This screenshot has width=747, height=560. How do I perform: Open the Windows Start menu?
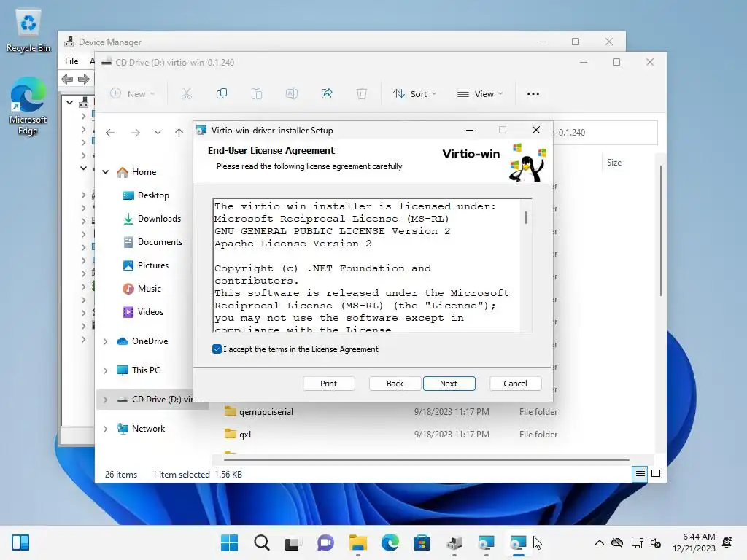[x=229, y=542]
